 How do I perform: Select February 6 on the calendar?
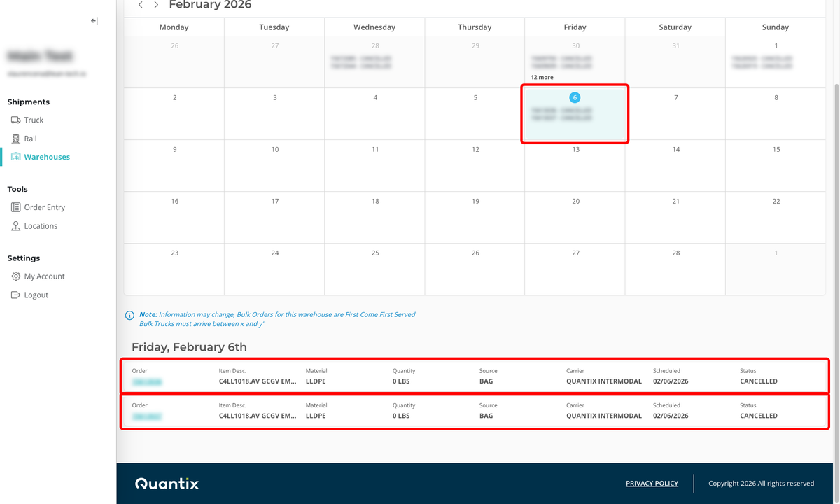pyautogui.click(x=575, y=97)
